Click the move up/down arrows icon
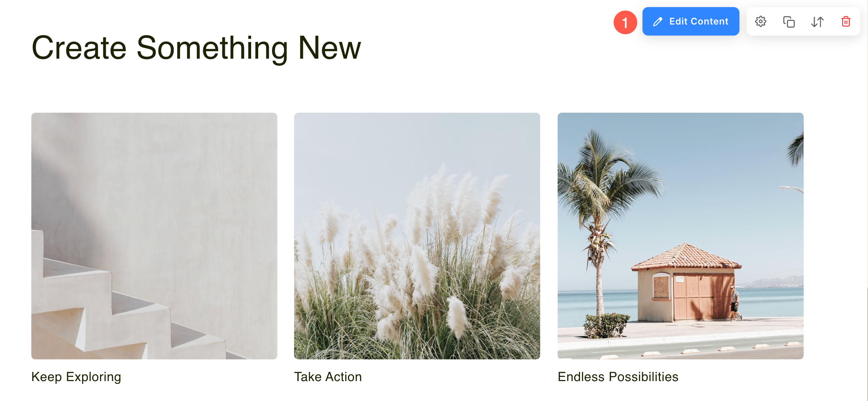Image resolution: width=868 pixels, height=401 pixels. [817, 22]
